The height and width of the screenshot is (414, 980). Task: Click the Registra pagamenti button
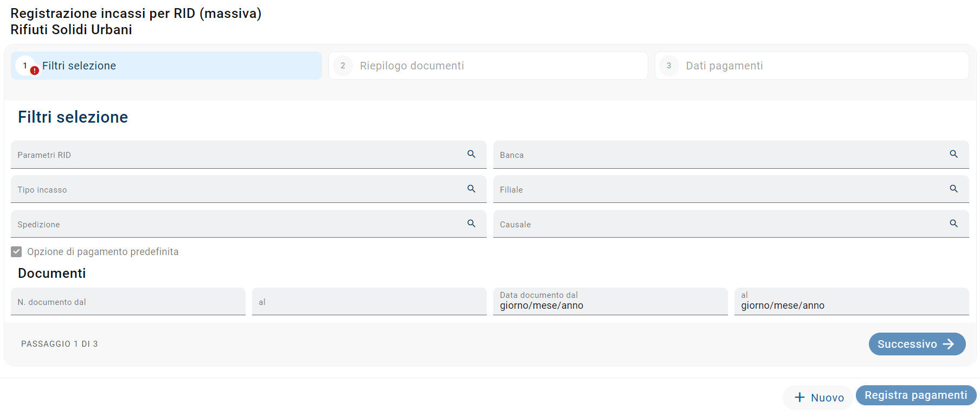pos(915,395)
